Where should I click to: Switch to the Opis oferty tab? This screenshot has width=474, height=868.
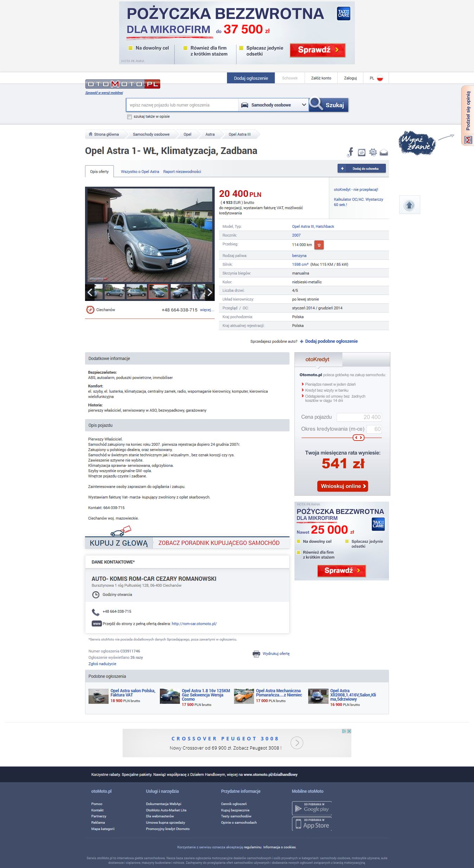pos(99,172)
